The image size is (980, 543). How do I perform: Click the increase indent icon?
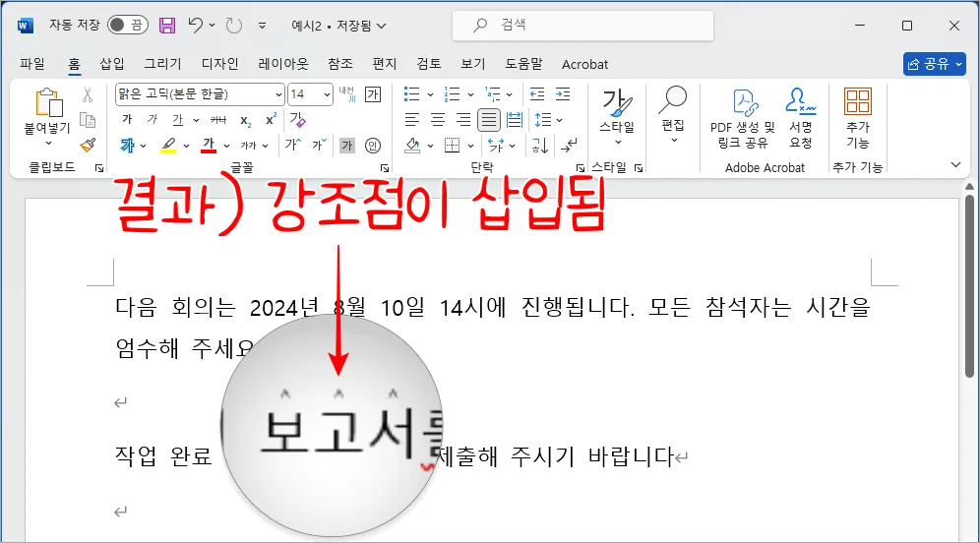[x=563, y=94]
